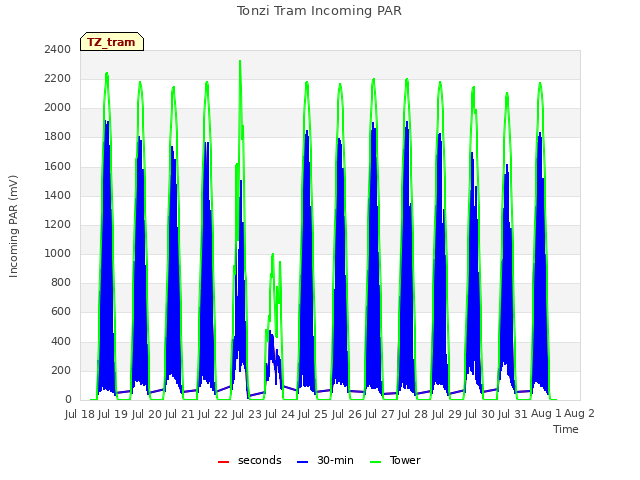The height and width of the screenshot is (480, 640).
Task: Click the low cloudy-day peak near 1000 mV
Action: tap(273, 255)
